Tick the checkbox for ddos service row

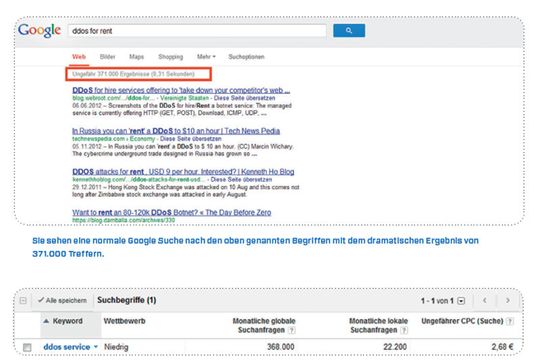pos(27,348)
